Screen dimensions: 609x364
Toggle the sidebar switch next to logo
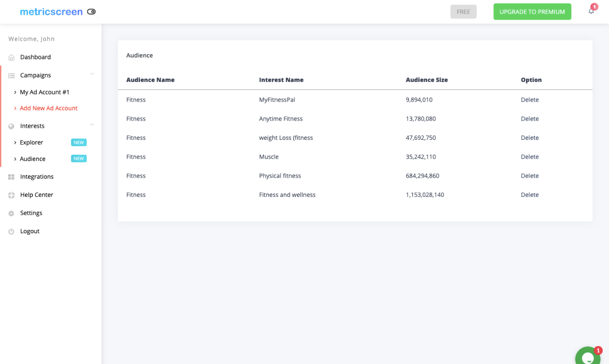point(92,11)
